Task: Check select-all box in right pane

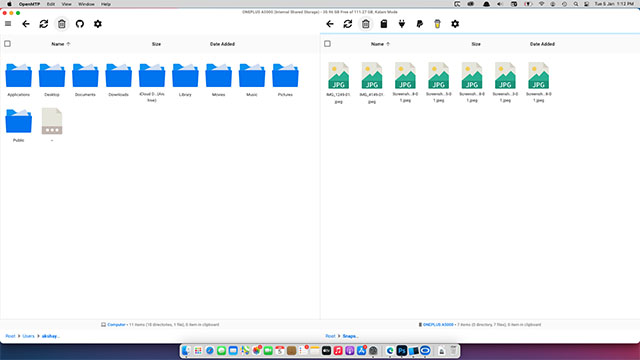Action: [x=327, y=44]
